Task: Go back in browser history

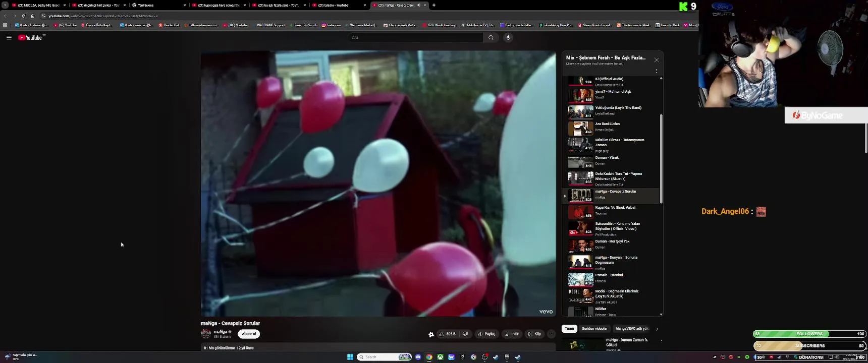Action: click(x=6, y=16)
